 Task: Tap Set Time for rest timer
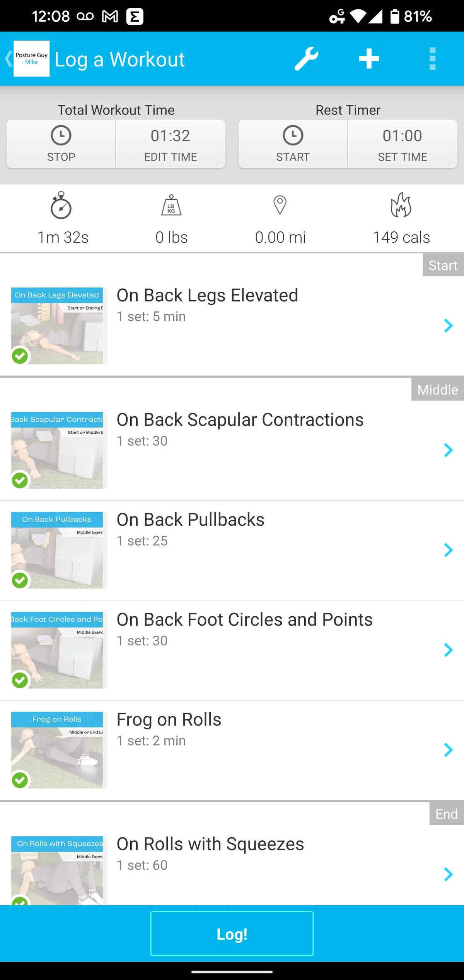point(402,144)
